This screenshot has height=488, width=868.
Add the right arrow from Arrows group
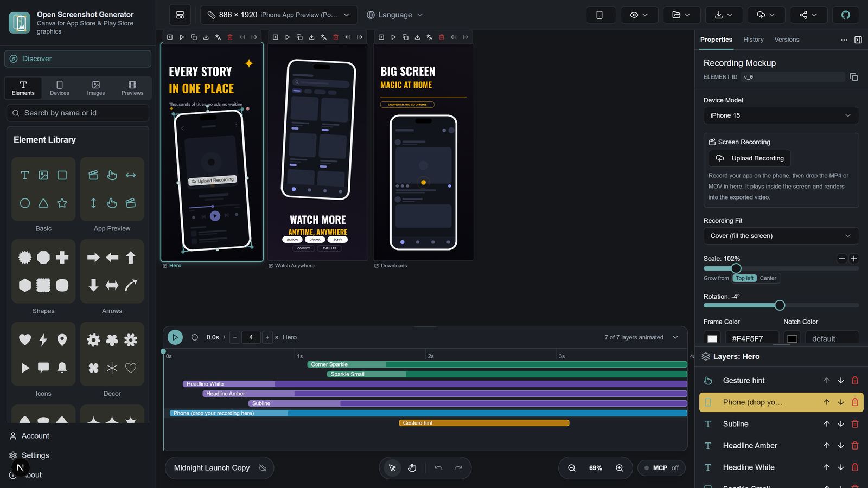[x=93, y=257]
